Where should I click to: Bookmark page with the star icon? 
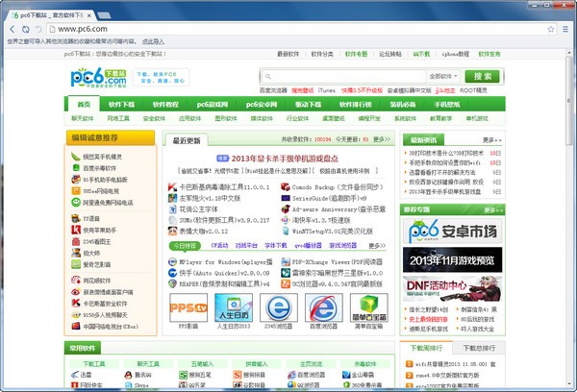(550, 29)
